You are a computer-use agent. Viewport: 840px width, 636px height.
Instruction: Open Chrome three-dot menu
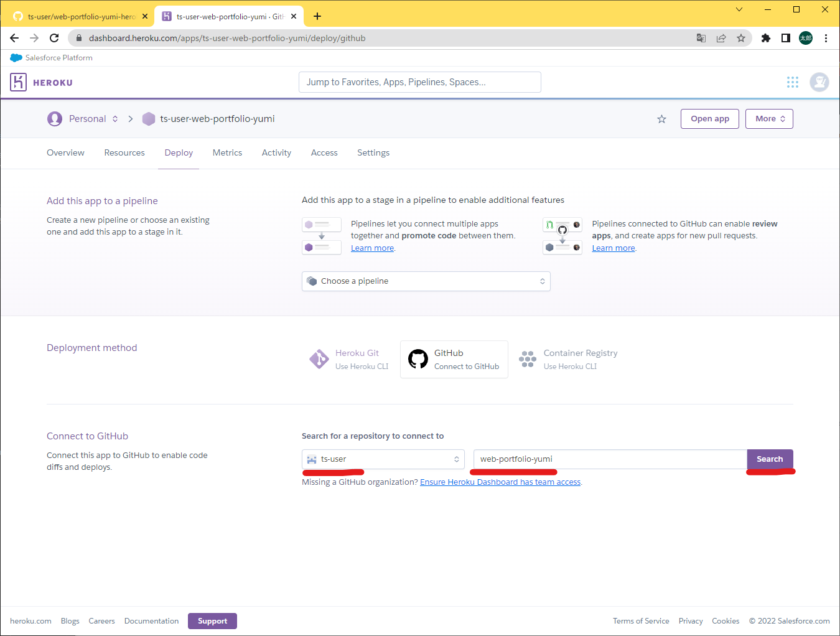[x=826, y=38]
